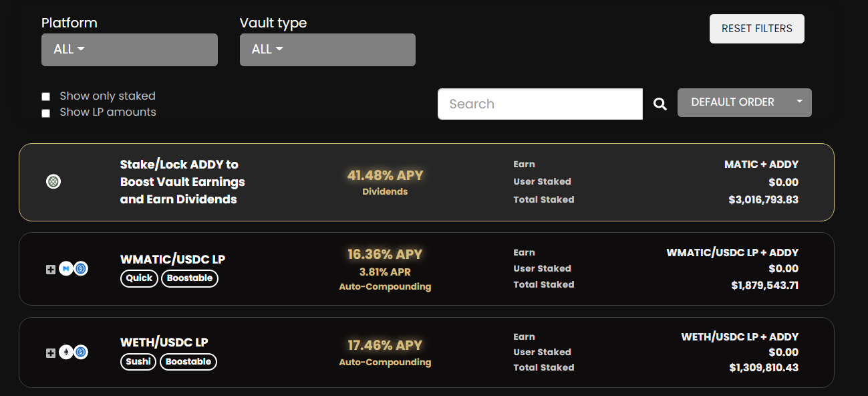The image size is (868, 396).
Task: Click the USDC token icon in WMATIC/USDC row
Action: coord(81,269)
